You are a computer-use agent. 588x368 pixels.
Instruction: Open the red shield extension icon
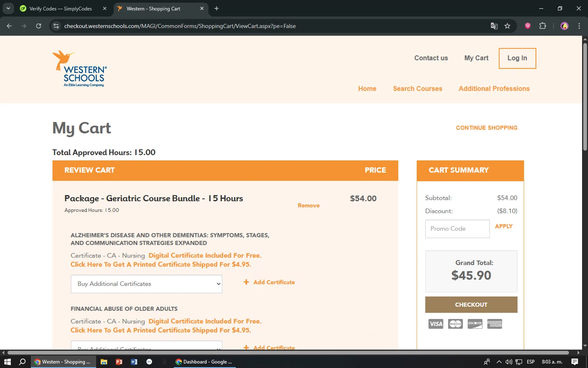coord(528,26)
